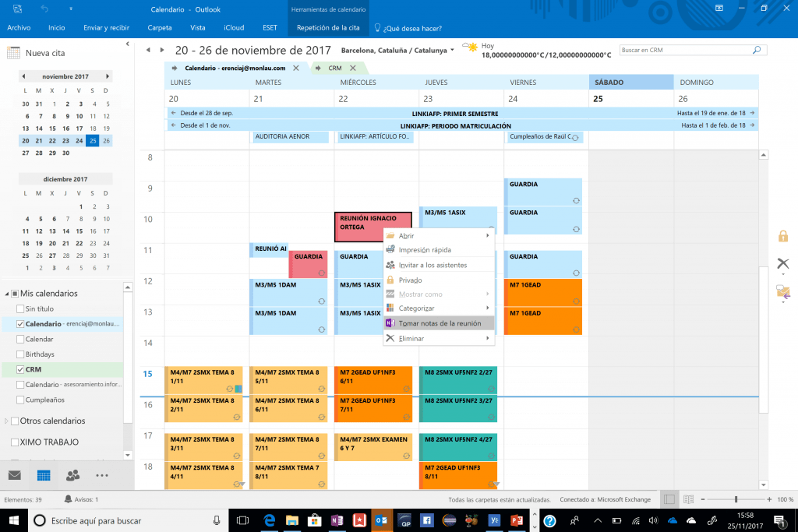
Task: Click calendar vertical scrollbar down arrow
Action: tap(764, 485)
